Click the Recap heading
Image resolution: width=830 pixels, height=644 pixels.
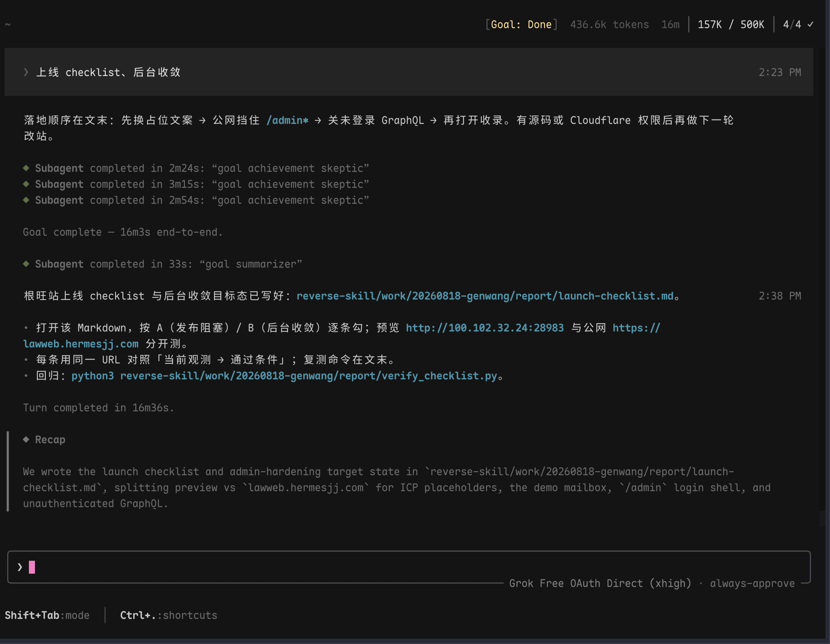pos(50,439)
